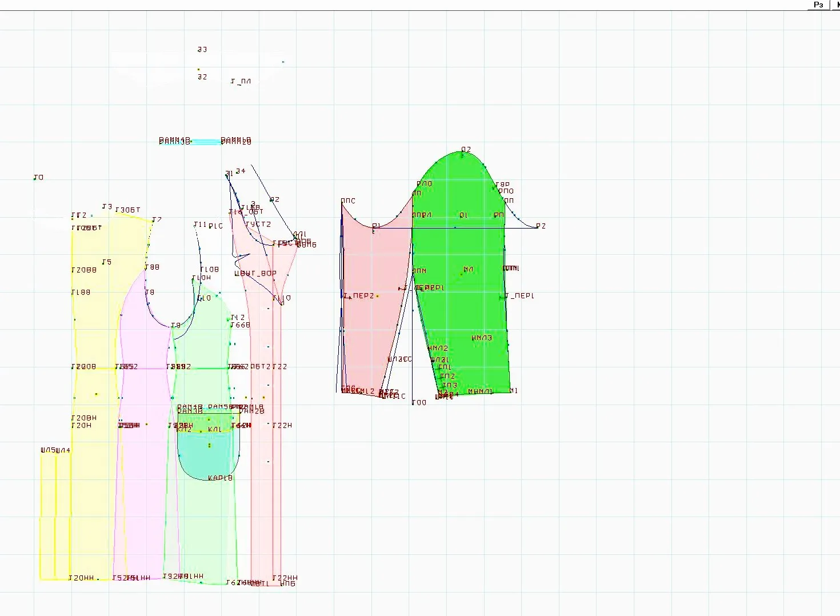The width and height of the screenshot is (840, 616).
Task: Click point Т_ПЛ near top
Action: 241,82
